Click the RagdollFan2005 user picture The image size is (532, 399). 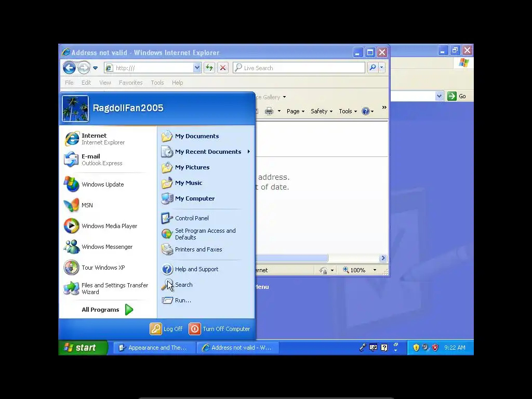point(75,109)
